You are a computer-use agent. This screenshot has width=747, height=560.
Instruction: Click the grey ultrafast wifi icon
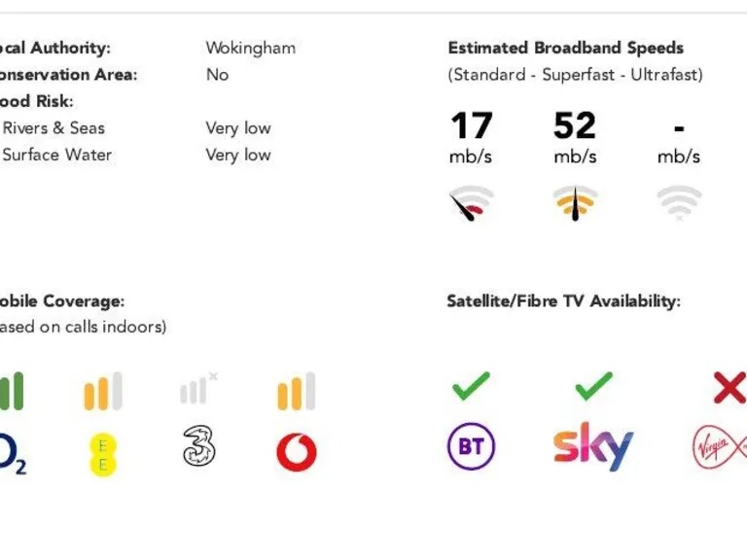tap(679, 202)
